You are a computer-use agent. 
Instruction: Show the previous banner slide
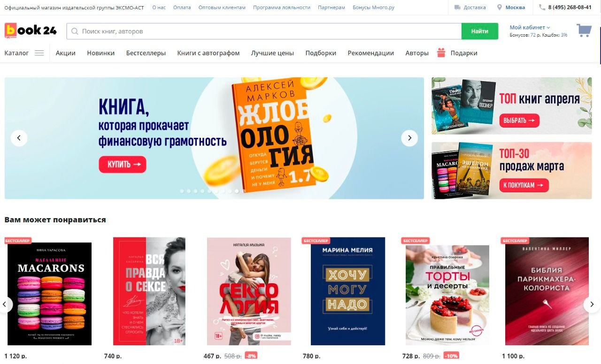[x=19, y=138]
